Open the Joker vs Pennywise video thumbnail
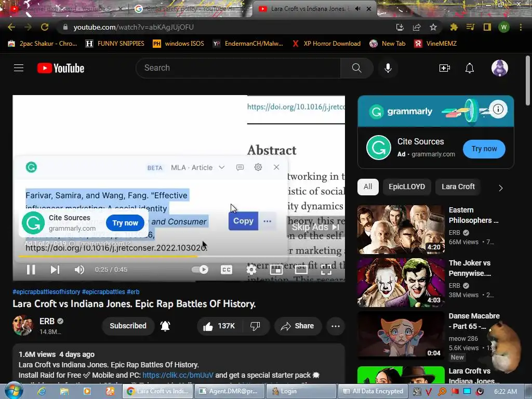The height and width of the screenshot is (399, 532). 401,282
